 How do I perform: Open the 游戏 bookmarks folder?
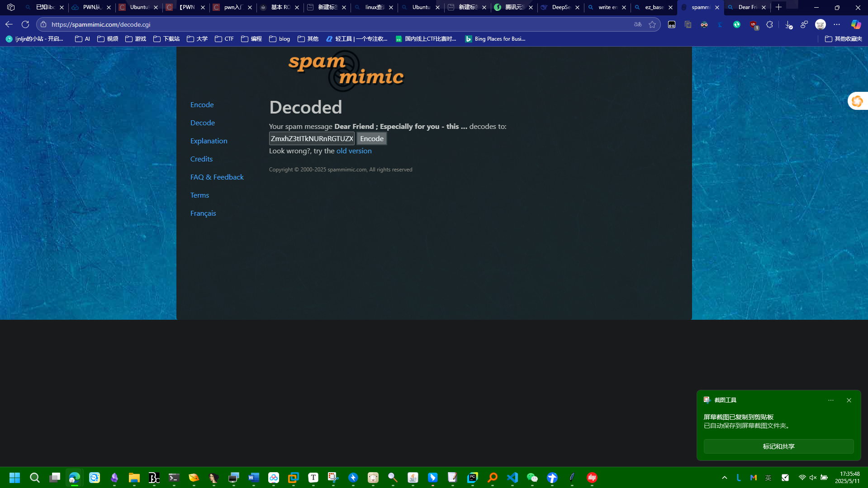[x=136, y=39]
